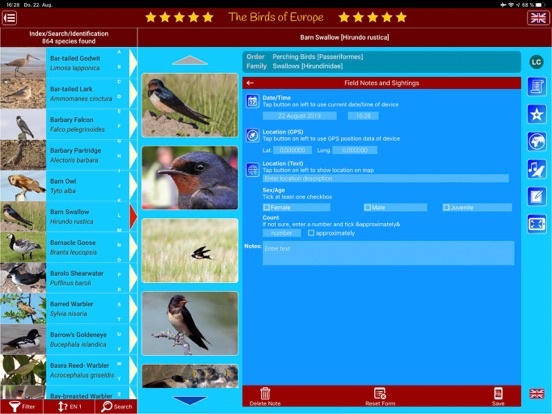Save the field note
This screenshot has width=552, height=414.
pos(498,396)
